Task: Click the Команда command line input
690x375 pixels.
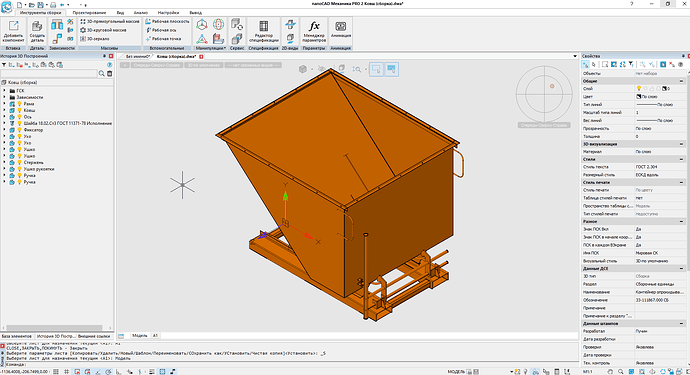Action: [x=290, y=364]
